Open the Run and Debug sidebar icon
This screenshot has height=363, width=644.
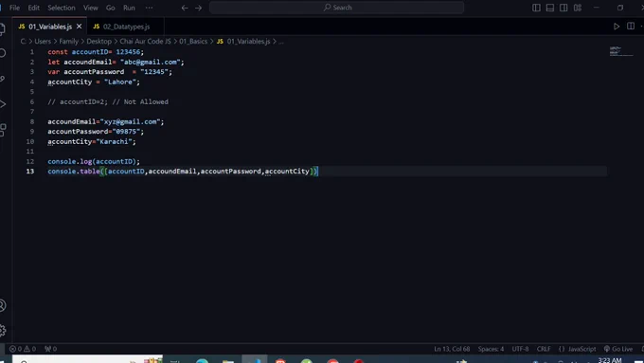click(3, 104)
